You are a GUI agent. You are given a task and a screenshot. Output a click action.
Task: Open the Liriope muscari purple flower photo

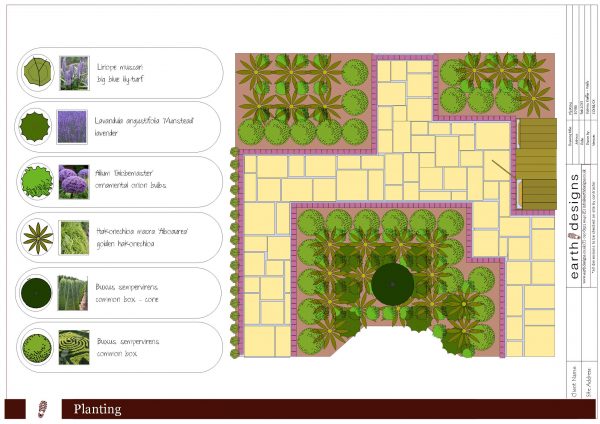[74, 73]
